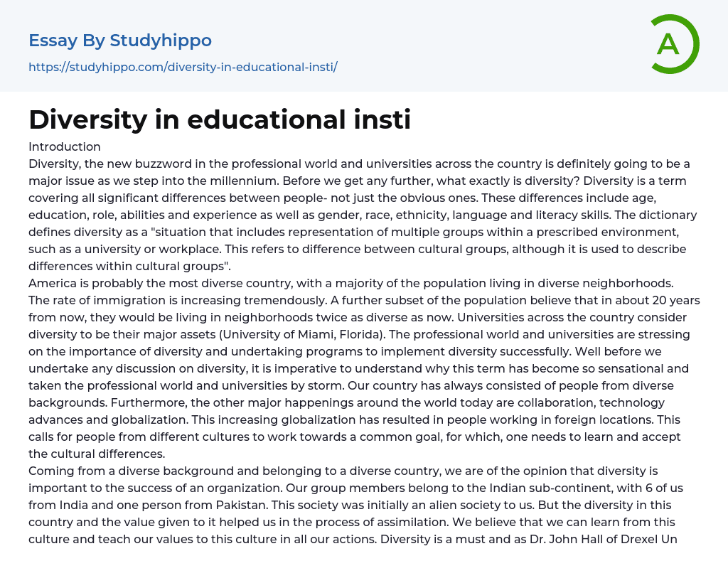Click the paragraph line starting "Coming from a diverse background"
The image size is (728, 588).
point(343,471)
